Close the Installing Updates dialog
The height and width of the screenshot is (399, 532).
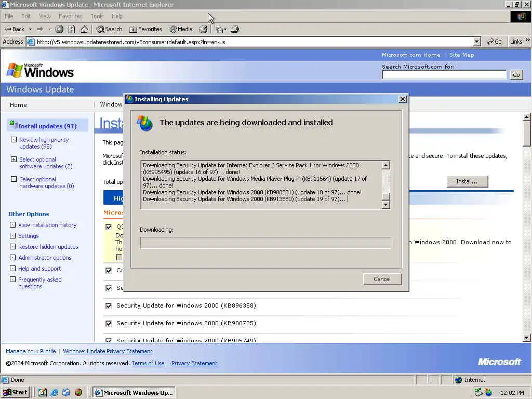click(x=403, y=99)
